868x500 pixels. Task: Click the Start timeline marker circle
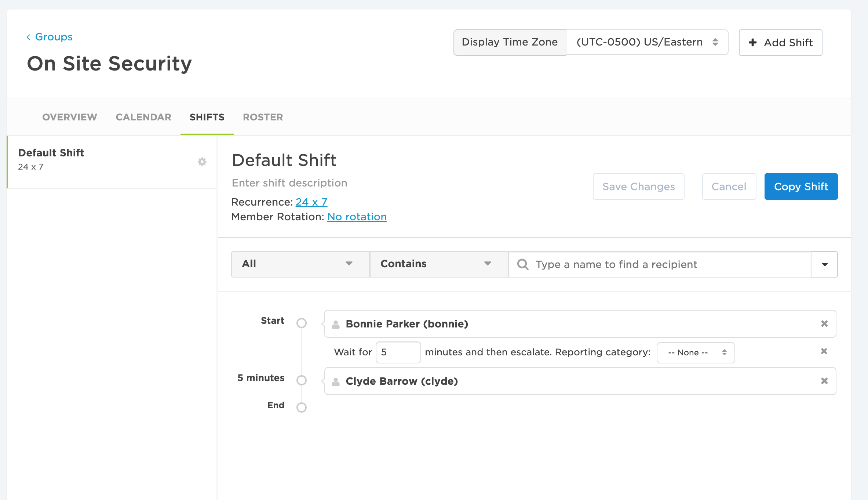point(302,323)
